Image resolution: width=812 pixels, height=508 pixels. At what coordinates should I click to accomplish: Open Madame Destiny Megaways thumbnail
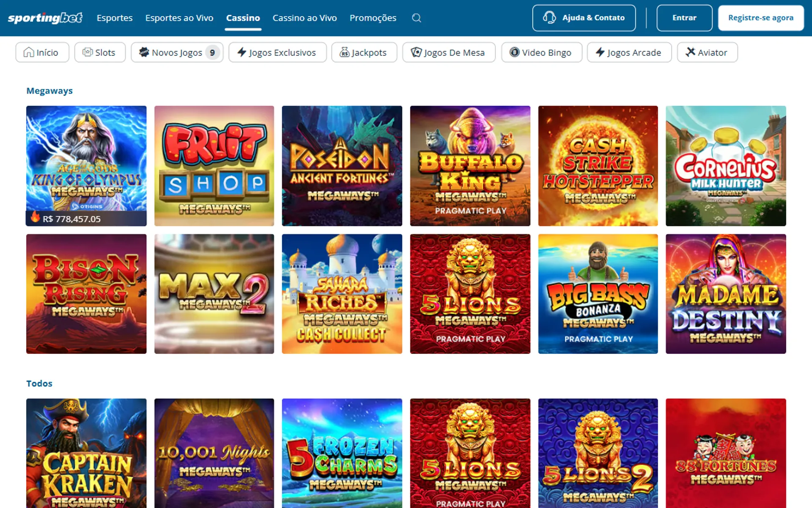[x=726, y=294]
